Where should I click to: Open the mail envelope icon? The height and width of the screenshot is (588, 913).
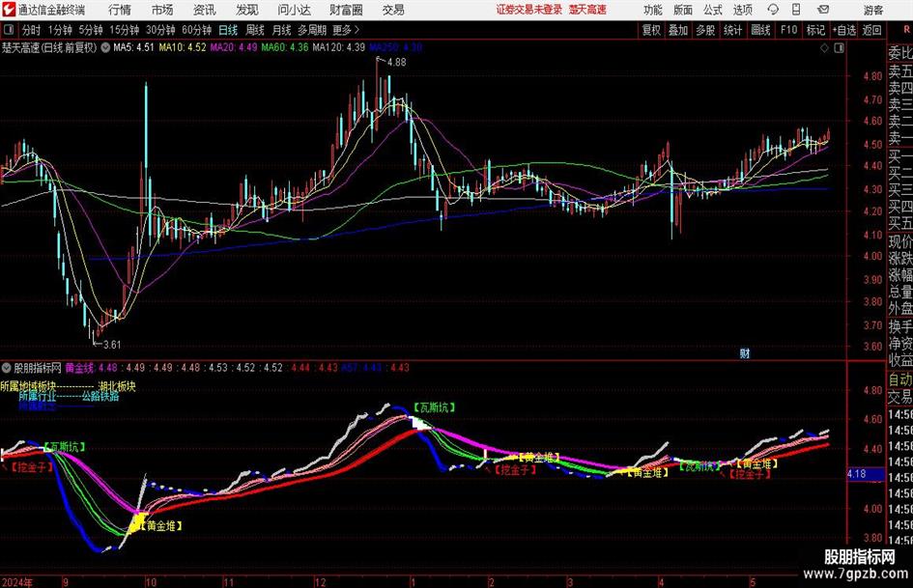pos(823,10)
